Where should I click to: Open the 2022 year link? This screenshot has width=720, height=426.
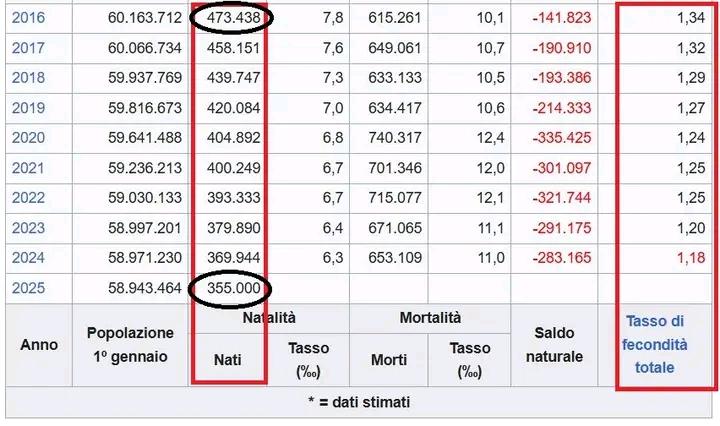point(28,198)
